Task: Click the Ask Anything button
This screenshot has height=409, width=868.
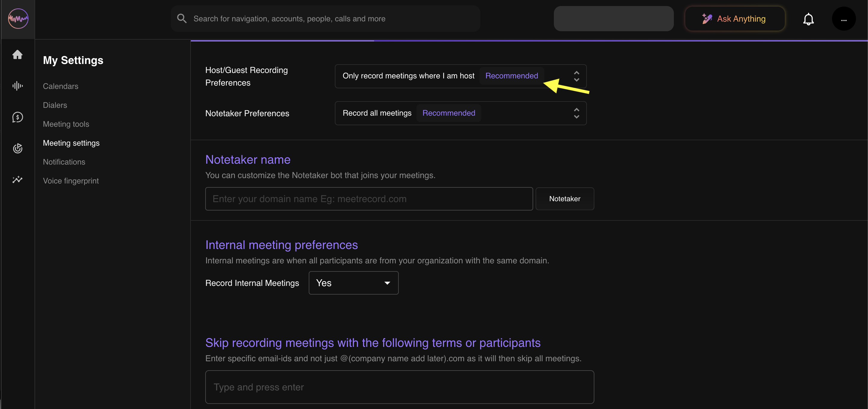Action: click(x=734, y=19)
